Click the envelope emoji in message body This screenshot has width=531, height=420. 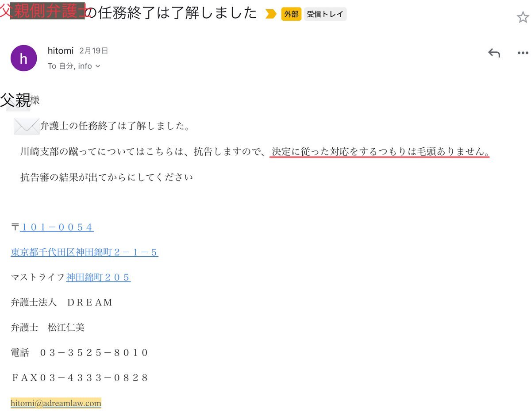tap(27, 126)
